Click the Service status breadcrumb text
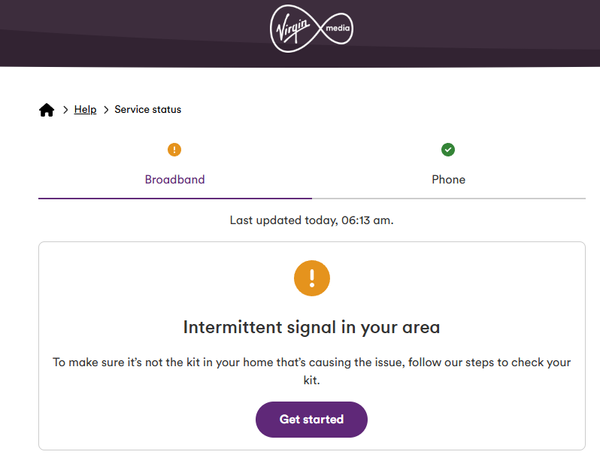 [148, 109]
